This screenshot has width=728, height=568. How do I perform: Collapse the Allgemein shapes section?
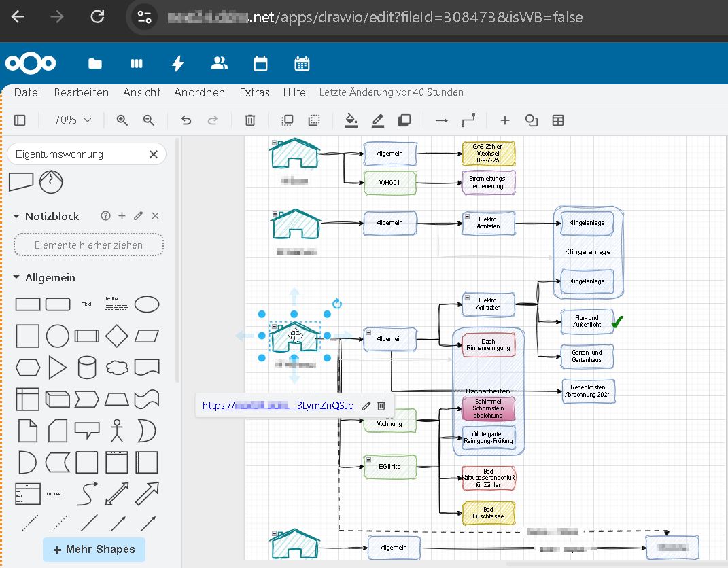tap(17, 278)
